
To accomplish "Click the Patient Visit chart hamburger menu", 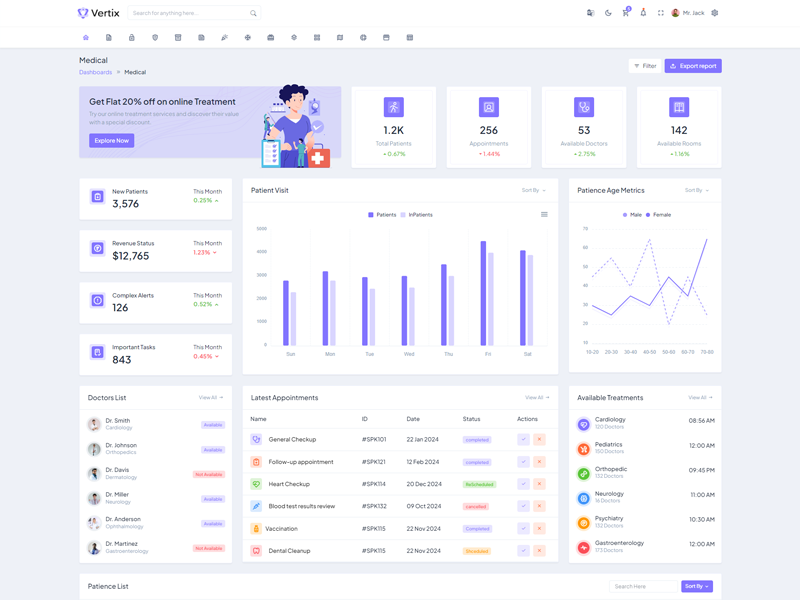I will 544,215.
